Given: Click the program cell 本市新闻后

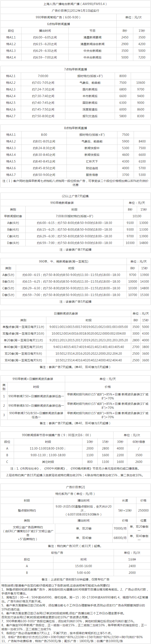Looking at the screenshot, I should pyautogui.click(x=90, y=96).
